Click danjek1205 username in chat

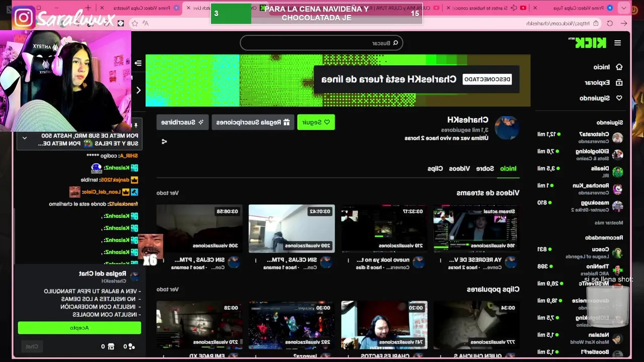tap(114, 179)
